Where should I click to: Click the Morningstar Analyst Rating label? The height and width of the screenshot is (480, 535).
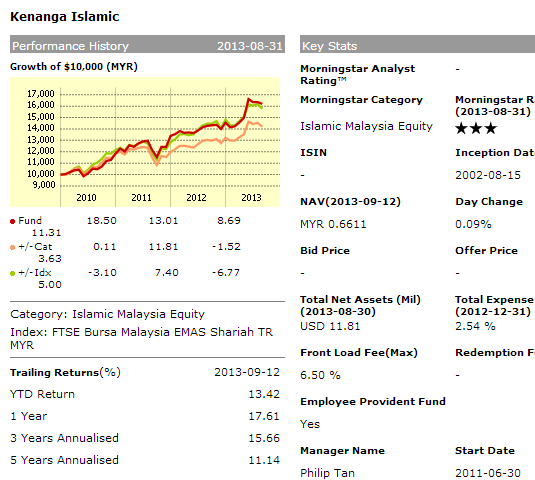point(358,74)
